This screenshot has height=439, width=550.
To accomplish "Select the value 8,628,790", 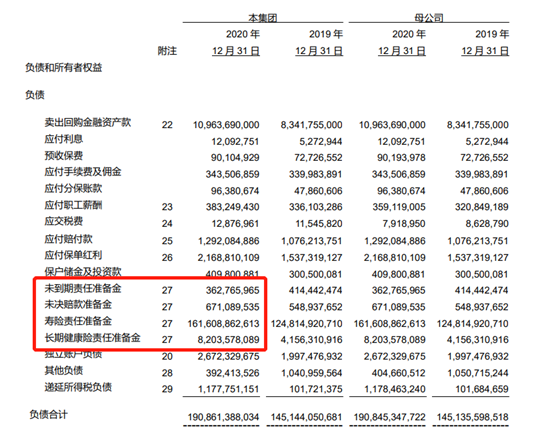I will [487, 224].
